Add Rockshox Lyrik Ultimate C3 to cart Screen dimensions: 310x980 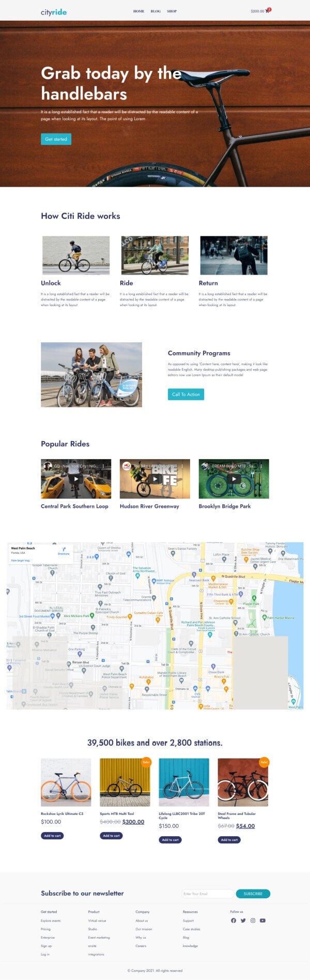tap(52, 836)
